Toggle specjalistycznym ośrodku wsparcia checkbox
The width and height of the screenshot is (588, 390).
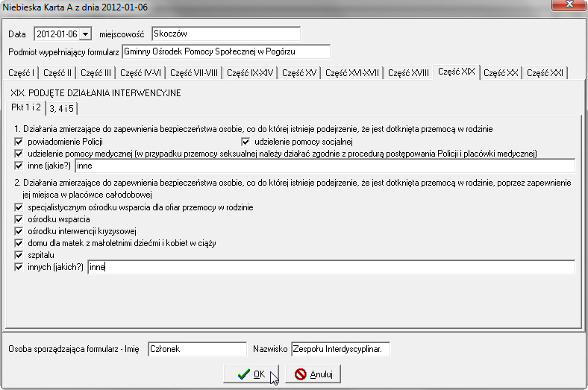(19, 207)
